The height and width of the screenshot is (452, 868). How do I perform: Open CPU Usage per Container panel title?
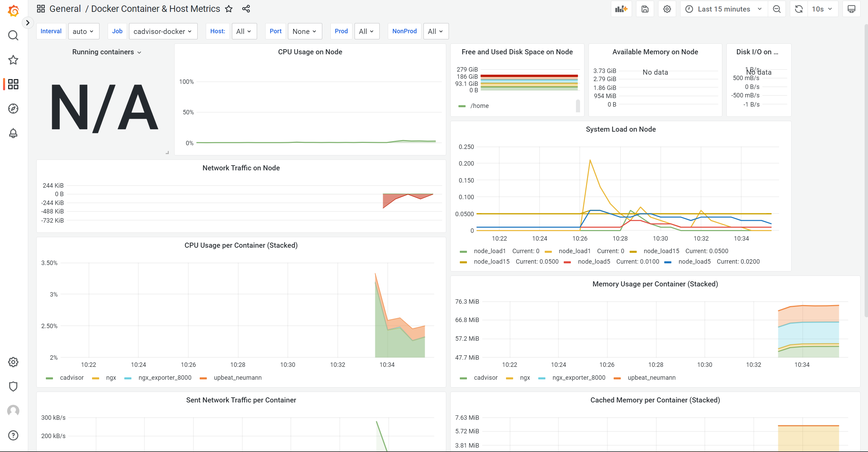[x=241, y=245]
